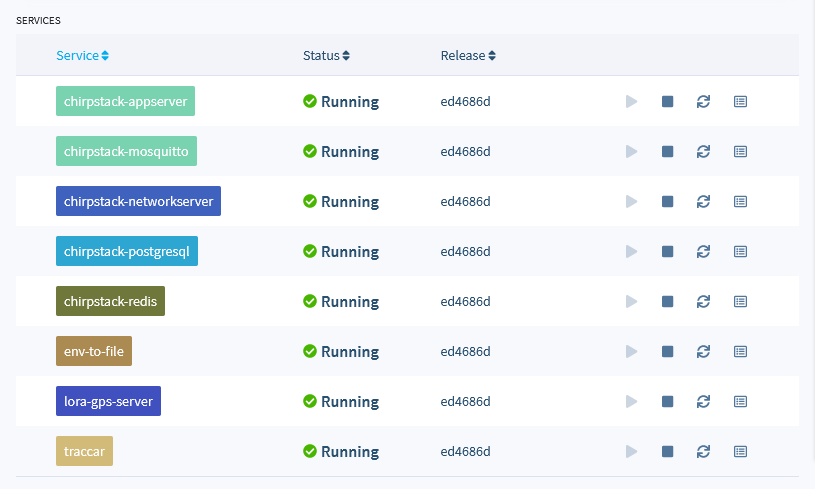815x489 pixels.
Task: Start the lora-gps-server service
Action: [632, 401]
